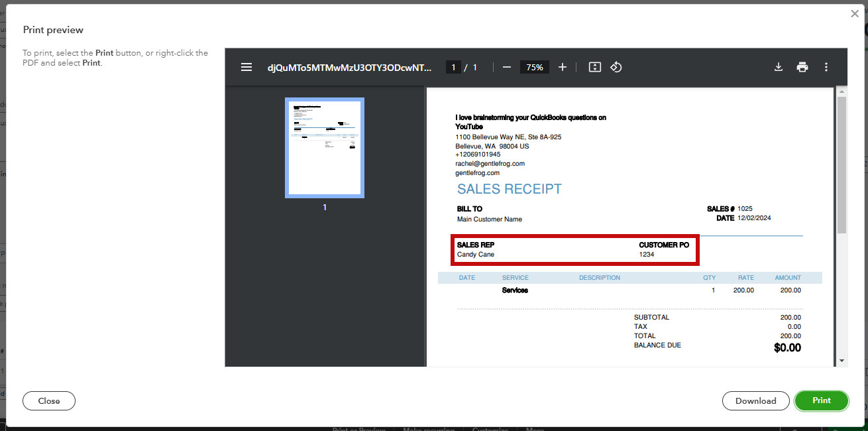Click the page number input field

(x=453, y=67)
